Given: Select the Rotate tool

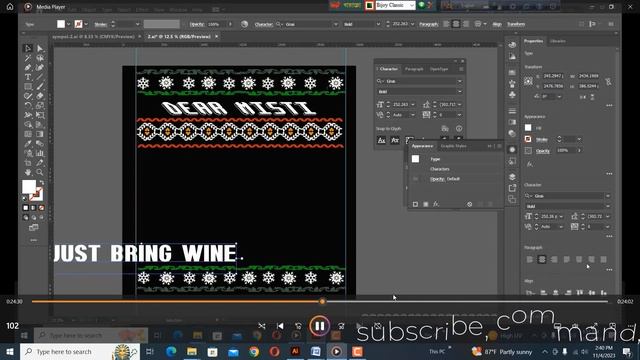Looking at the screenshot, I should tap(28, 105).
